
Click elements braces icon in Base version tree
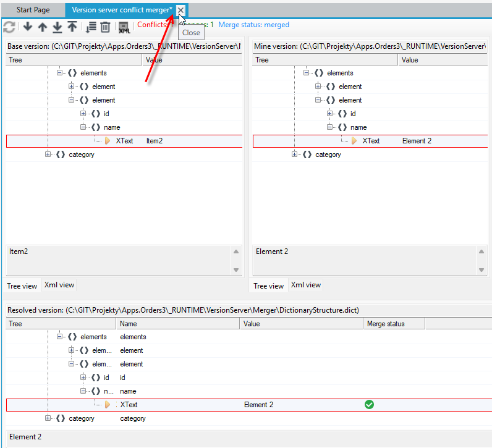(72, 73)
